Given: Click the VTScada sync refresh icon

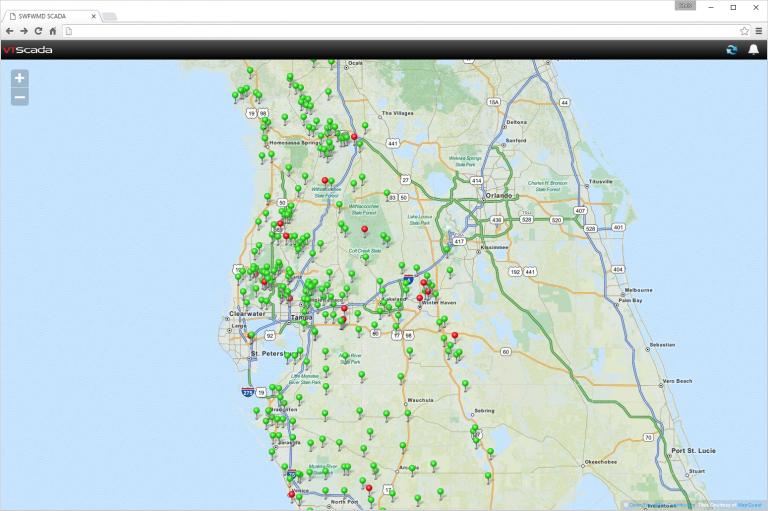Looking at the screenshot, I should coord(731,50).
